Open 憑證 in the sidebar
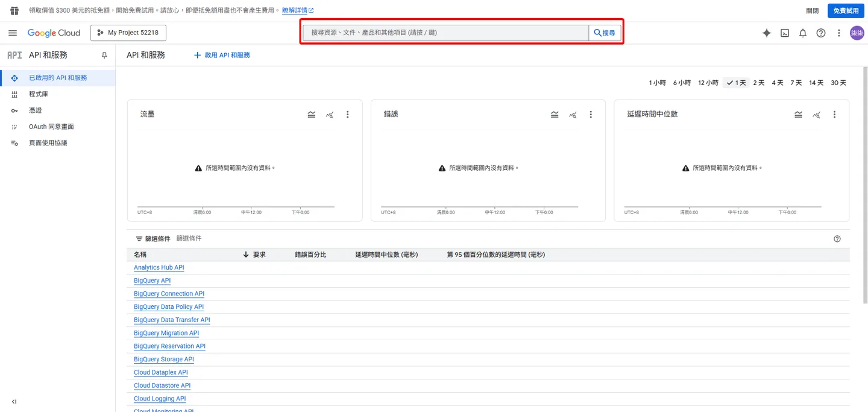The height and width of the screenshot is (412, 868). coord(58,110)
